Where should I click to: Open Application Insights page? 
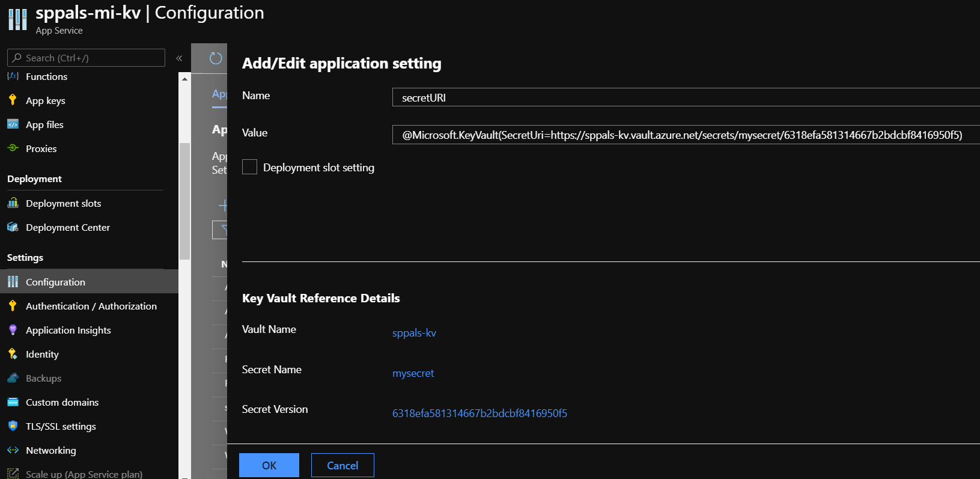68,330
